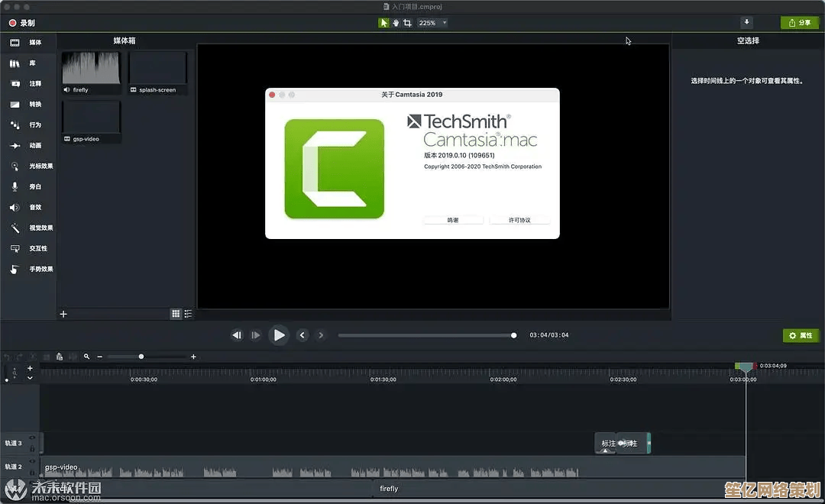The width and height of the screenshot is (825, 504).
Task: Jump to previous marker with left chevron
Action: pos(302,335)
